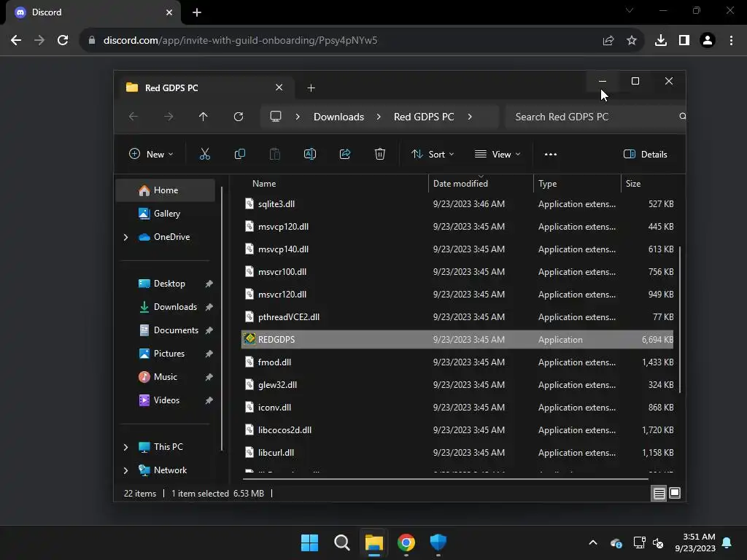Image resolution: width=747 pixels, height=560 pixels.
Task: Click Downloads in the breadcrumb path
Action: pyautogui.click(x=338, y=117)
